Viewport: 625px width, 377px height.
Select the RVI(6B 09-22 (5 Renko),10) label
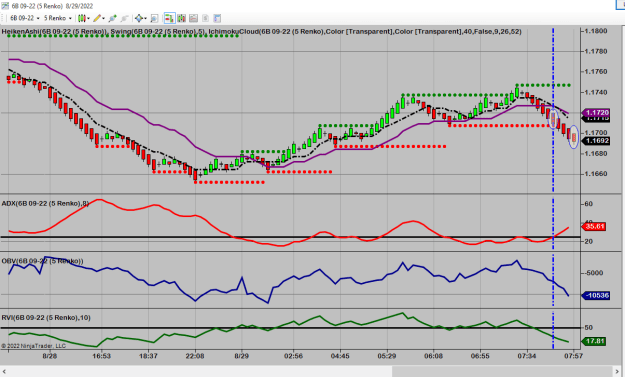click(x=46, y=318)
